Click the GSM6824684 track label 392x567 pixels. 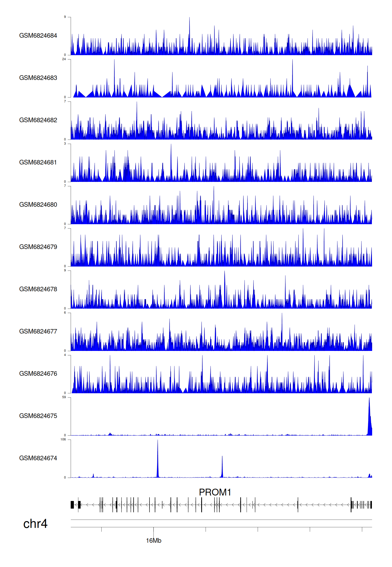click(x=38, y=36)
